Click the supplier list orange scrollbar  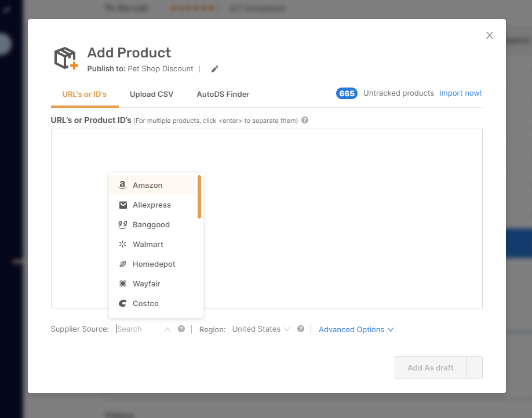pyautogui.click(x=199, y=197)
